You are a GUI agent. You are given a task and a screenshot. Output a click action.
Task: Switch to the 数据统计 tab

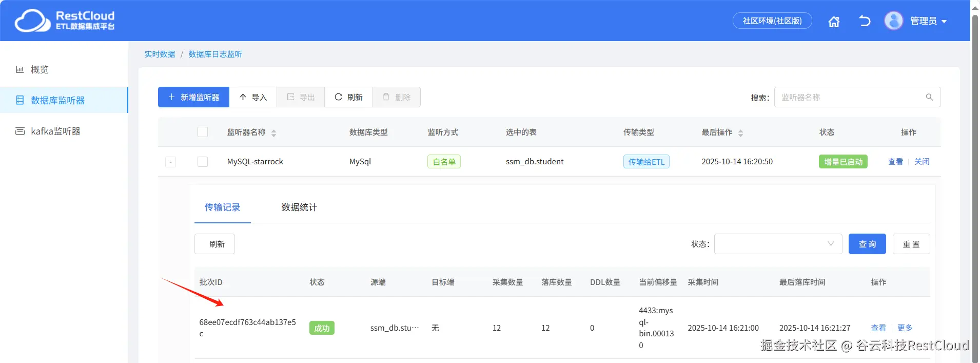point(299,207)
